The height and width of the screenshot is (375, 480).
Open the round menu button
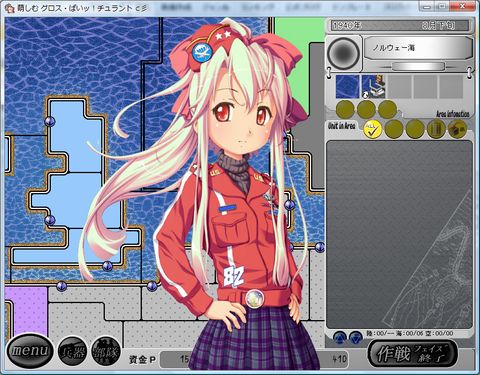tap(30, 351)
